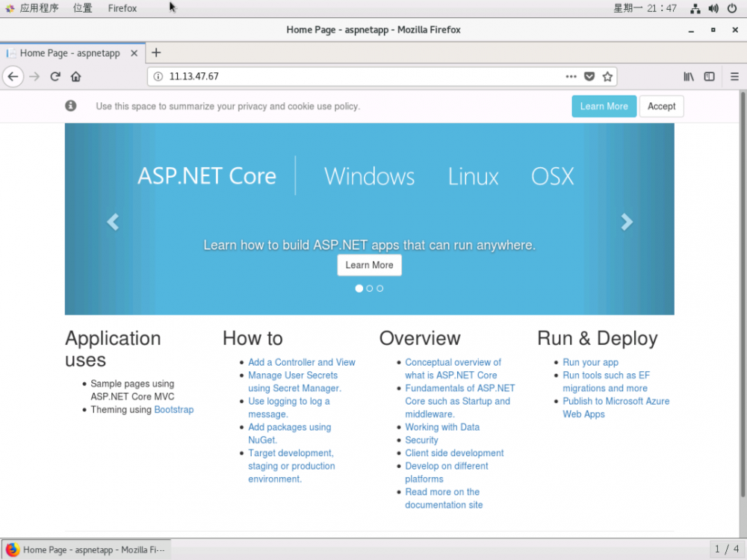Click the Firefox icon in the taskbar
The image size is (747, 560).
click(13, 550)
